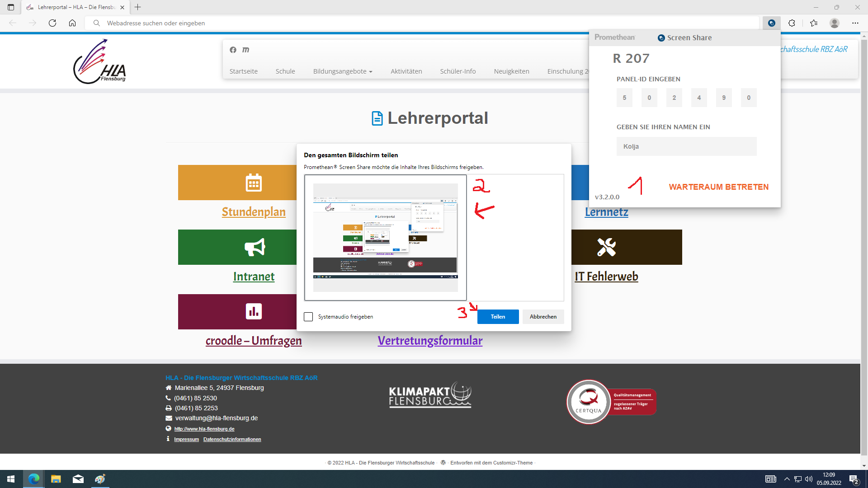Click the Certqua Qualitätsmanagement badge
Viewport: 868px width, 488px height.
(x=611, y=402)
